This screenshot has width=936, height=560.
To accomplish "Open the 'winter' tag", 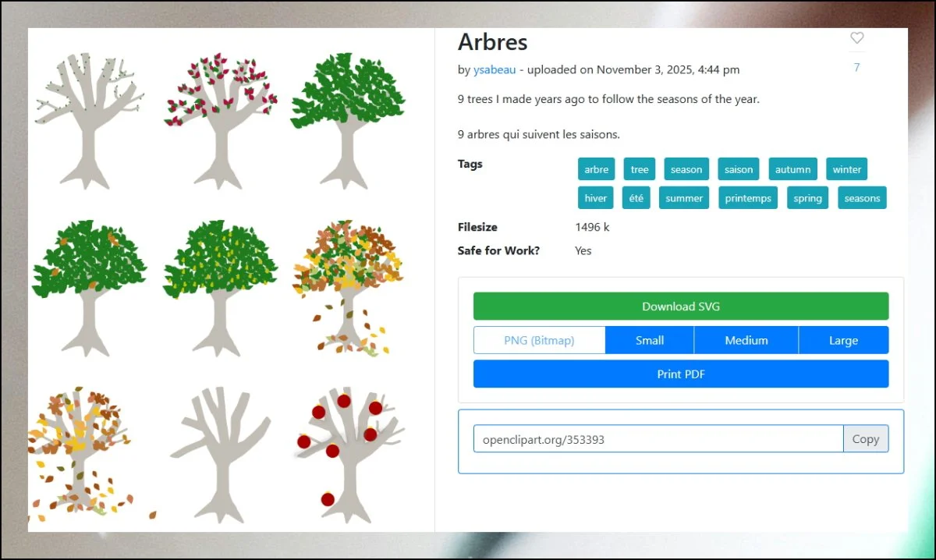I will click(846, 169).
